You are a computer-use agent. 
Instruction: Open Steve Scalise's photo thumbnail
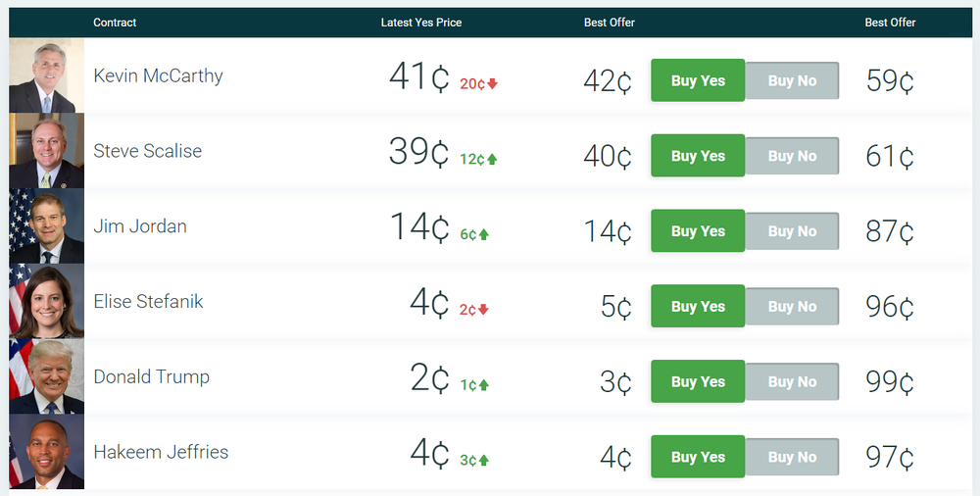[46, 151]
